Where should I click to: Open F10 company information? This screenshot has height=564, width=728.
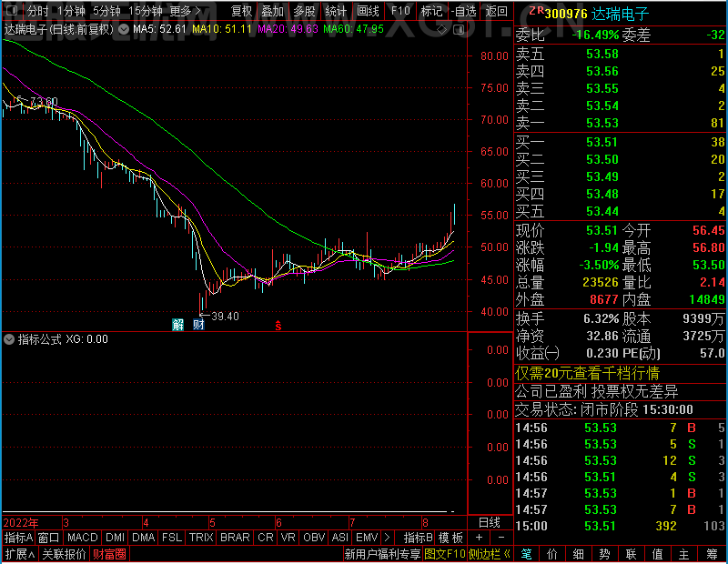[400, 11]
